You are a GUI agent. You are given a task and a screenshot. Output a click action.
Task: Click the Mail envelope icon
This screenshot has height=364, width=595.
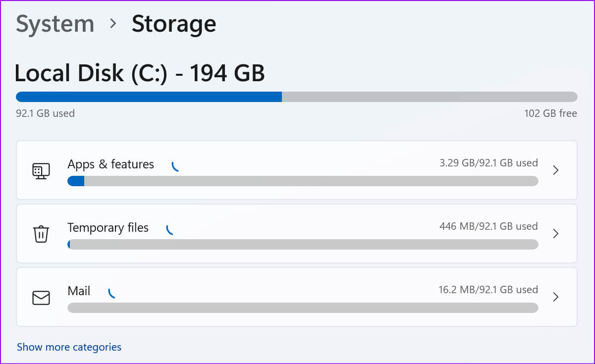pos(41,297)
